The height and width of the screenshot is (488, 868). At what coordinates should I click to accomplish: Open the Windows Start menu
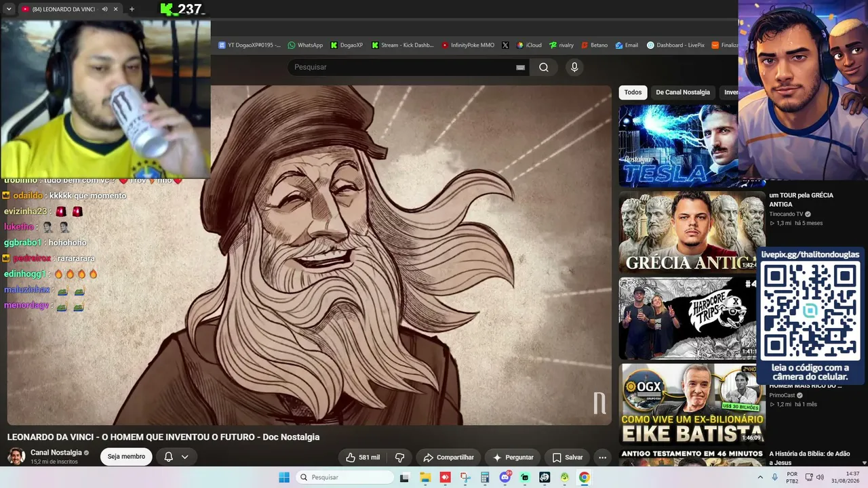284,477
